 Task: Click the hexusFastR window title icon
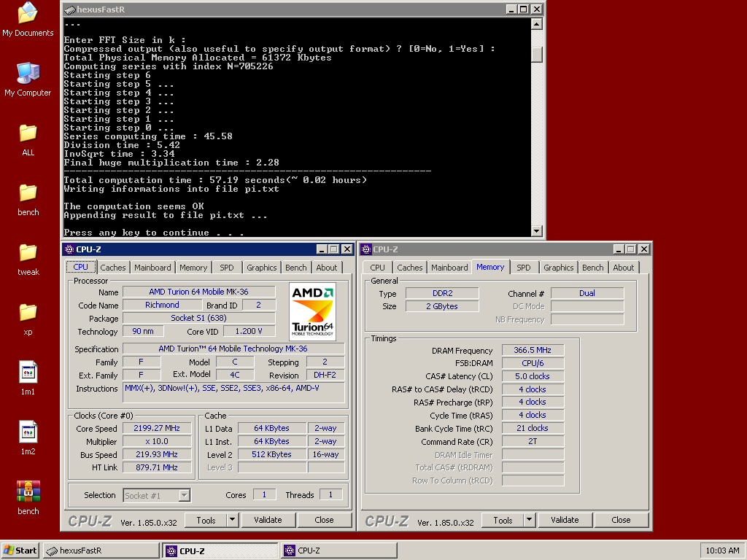click(70, 9)
